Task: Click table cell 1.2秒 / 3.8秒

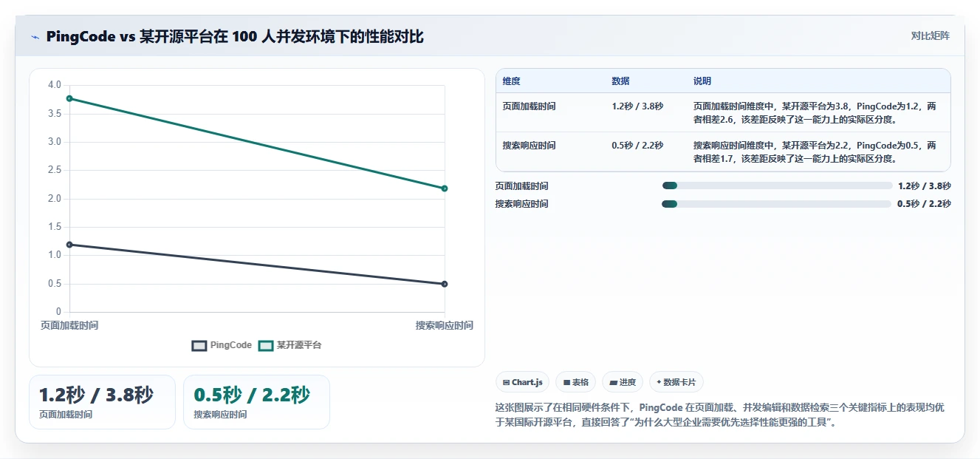Action: click(x=637, y=106)
